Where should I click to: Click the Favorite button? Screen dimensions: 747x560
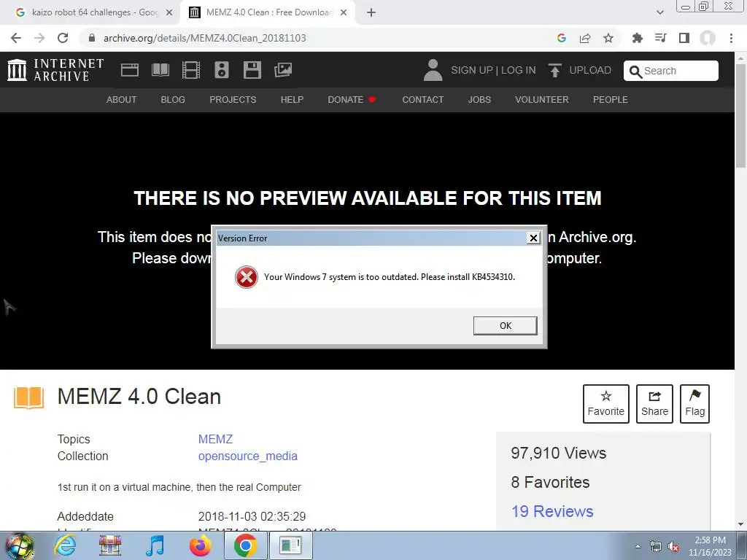[606, 404]
